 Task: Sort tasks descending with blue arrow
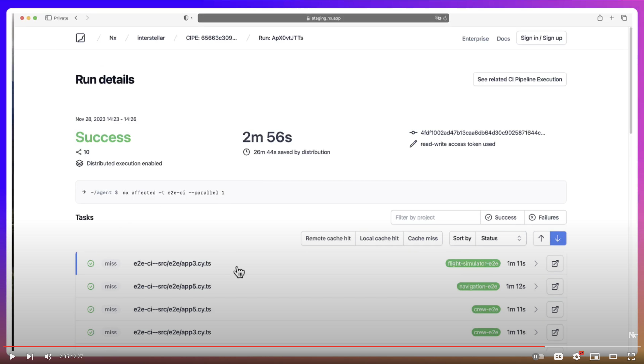(x=558, y=238)
